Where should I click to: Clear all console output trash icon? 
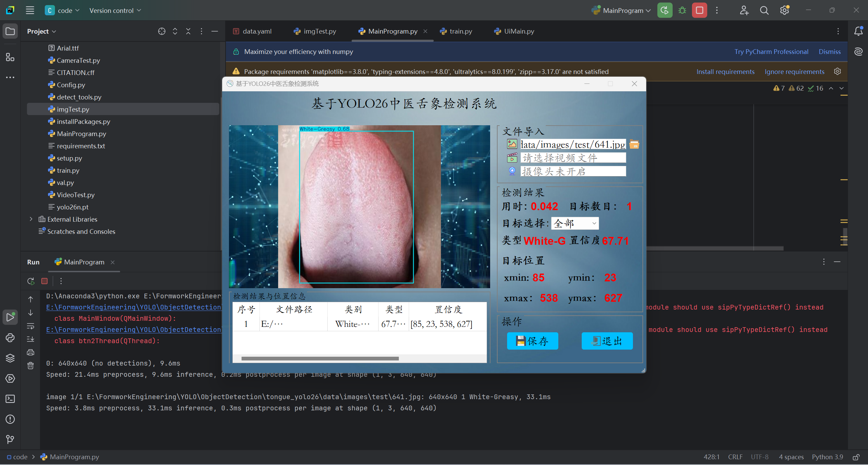[x=31, y=366]
